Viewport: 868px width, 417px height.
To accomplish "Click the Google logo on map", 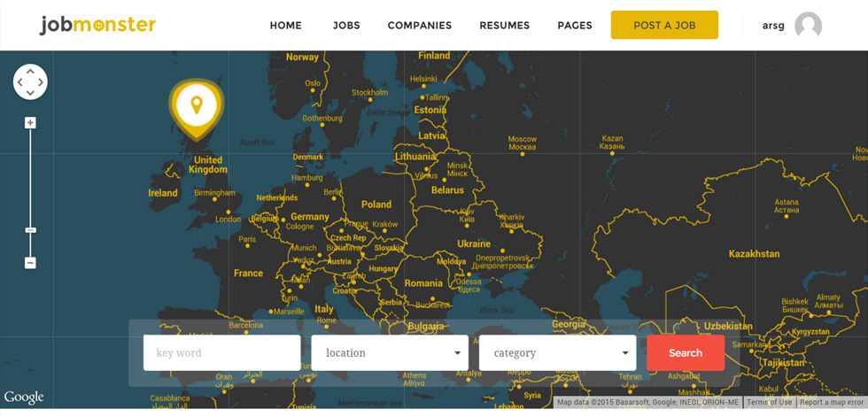I will (x=24, y=398).
